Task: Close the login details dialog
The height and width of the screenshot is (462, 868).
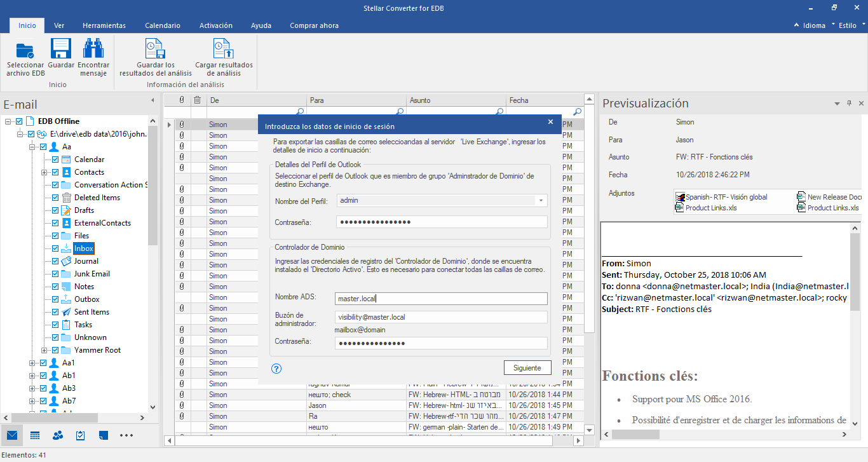Action: 550,122
